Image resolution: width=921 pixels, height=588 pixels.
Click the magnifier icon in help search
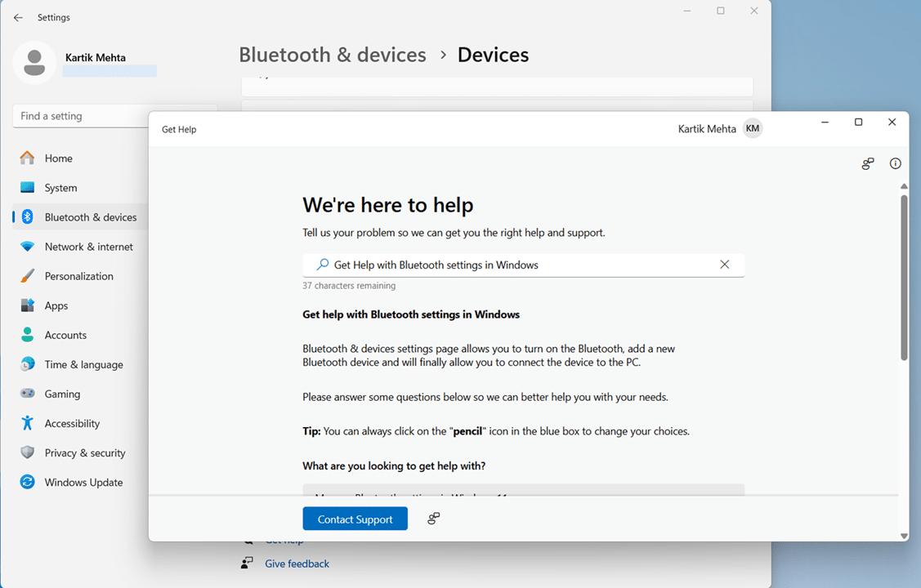click(x=323, y=265)
